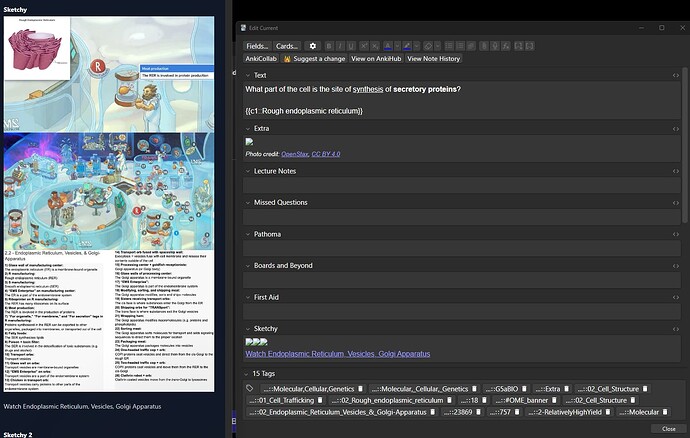Viewport: 690px width, 438px height.
Task: Copy the Molecular,Cellular,Genetics tag via its icon
Action: tap(360, 389)
